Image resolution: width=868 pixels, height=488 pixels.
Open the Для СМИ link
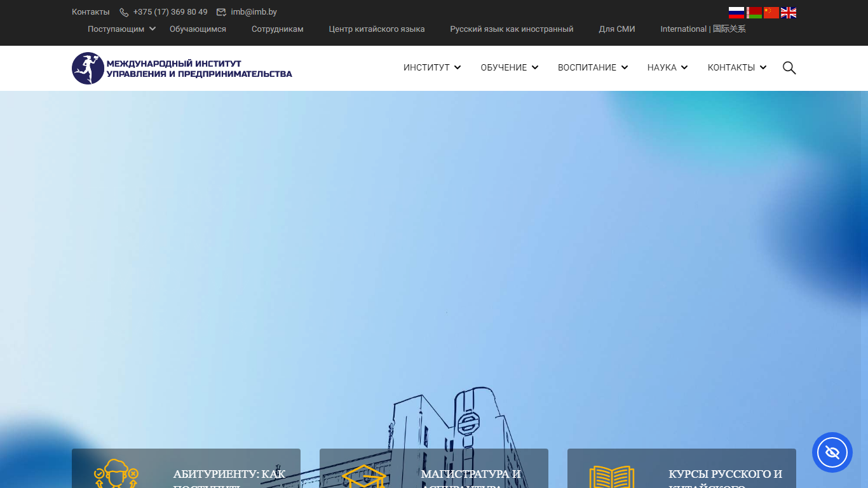coord(617,29)
